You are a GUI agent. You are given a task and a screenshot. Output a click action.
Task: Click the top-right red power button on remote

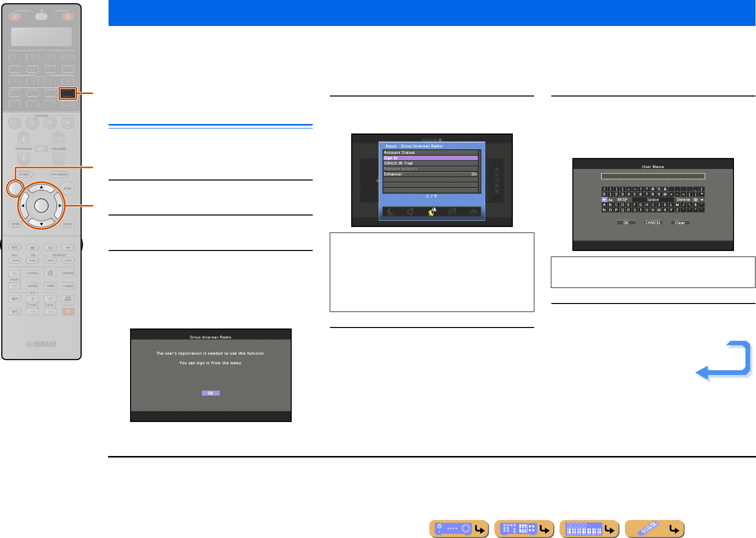point(68,16)
